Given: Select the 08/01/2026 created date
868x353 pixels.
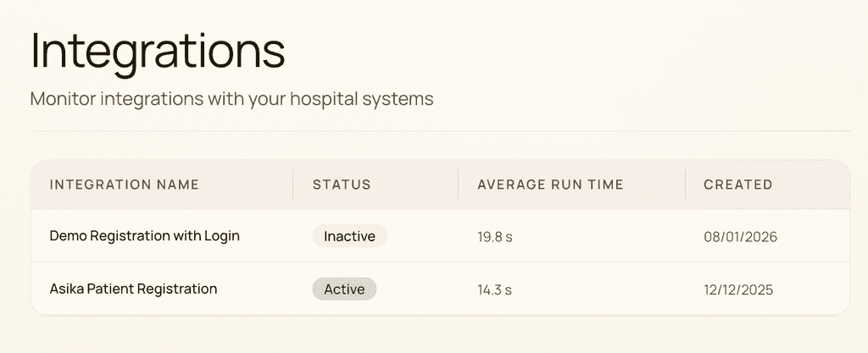Looking at the screenshot, I should point(740,237).
